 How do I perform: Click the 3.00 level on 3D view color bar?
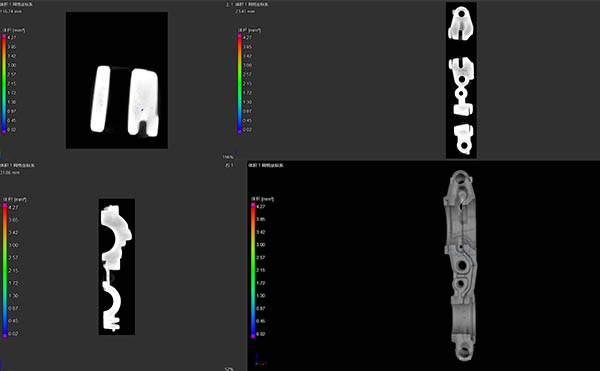click(261, 245)
